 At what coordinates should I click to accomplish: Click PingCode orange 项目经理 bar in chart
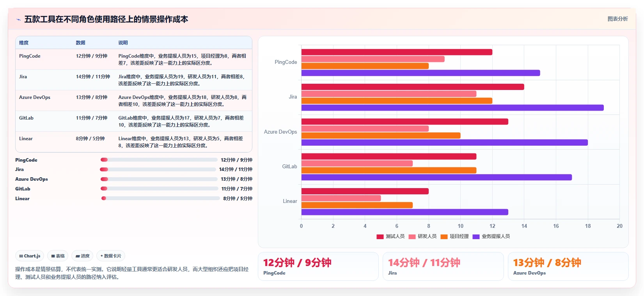point(365,66)
